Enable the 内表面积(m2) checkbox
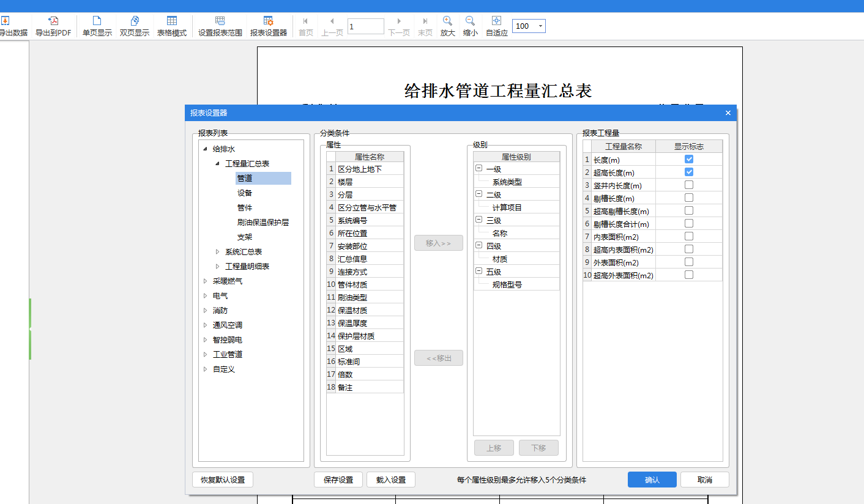 (689, 236)
